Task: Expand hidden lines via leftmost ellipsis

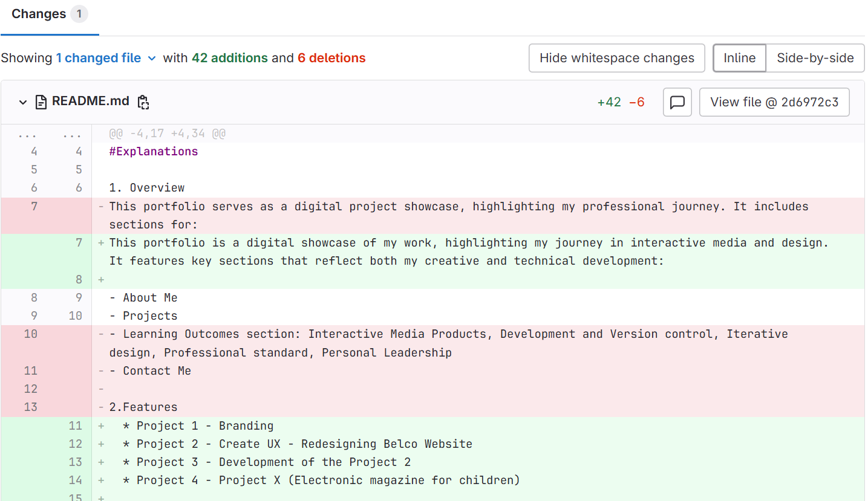Action: coord(28,134)
